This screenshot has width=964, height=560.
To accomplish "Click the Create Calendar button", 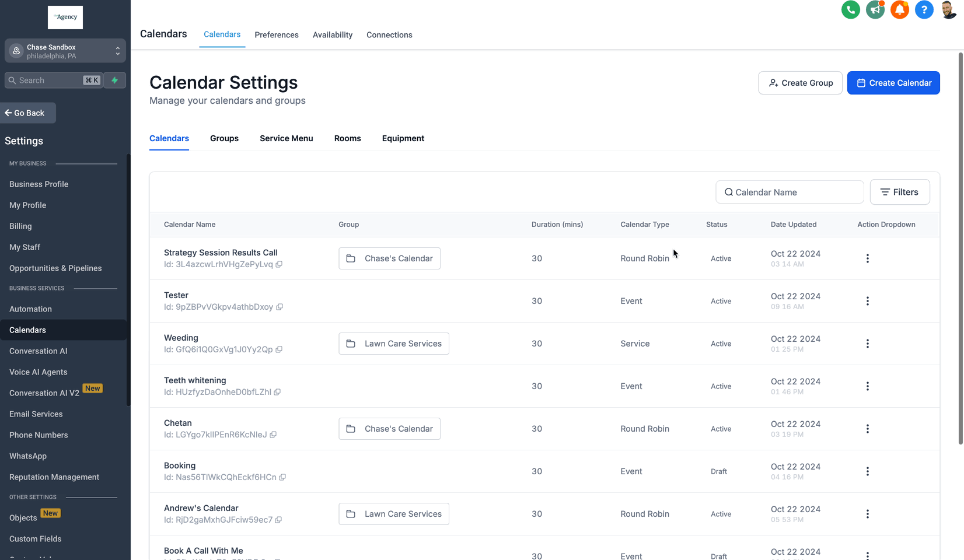I will (893, 83).
